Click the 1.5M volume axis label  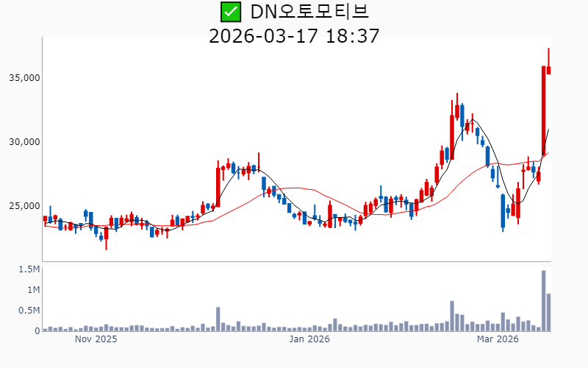coord(29,269)
